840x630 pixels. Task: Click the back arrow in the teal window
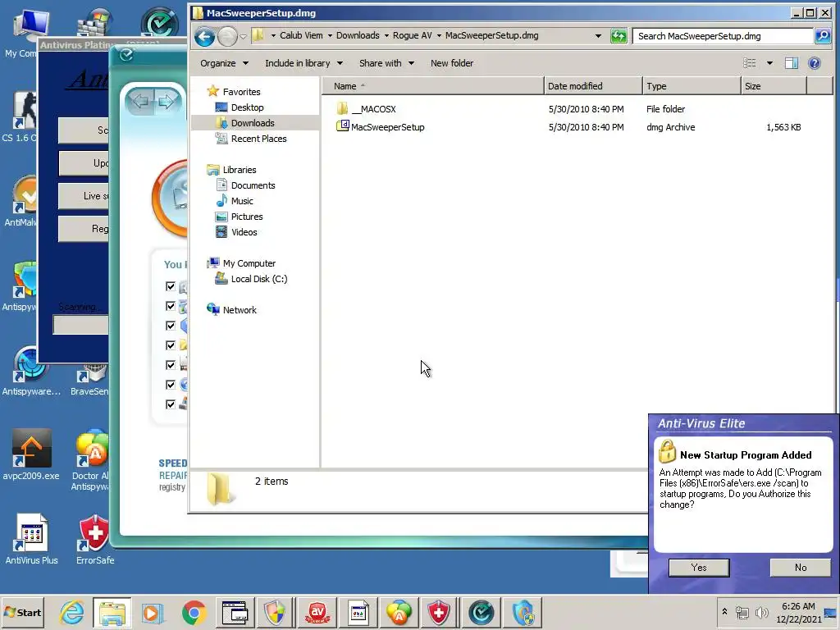pos(141,101)
